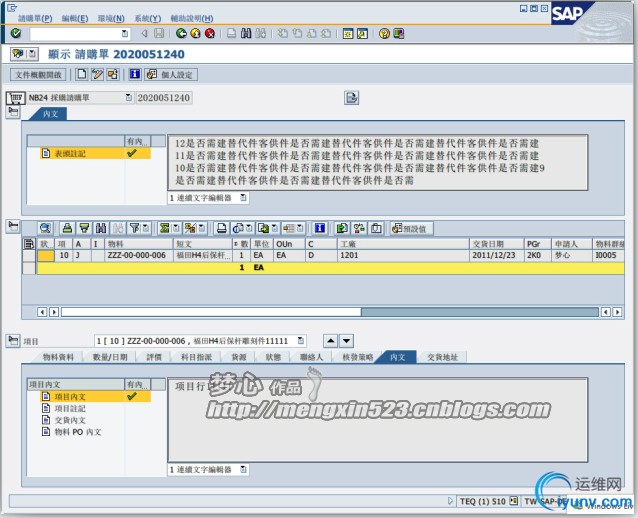This screenshot has width=638, height=518.
Task: Switch to the 物料資料 tab
Action: tap(58, 357)
